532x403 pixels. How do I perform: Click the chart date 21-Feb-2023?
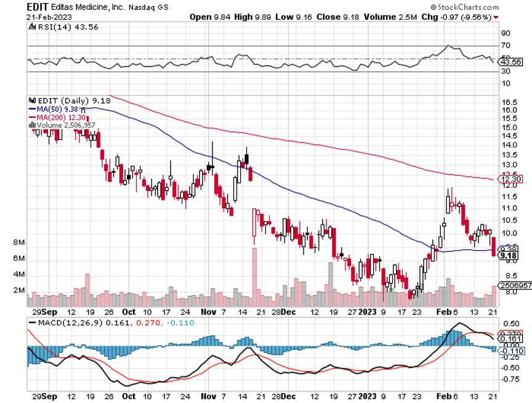[49, 17]
